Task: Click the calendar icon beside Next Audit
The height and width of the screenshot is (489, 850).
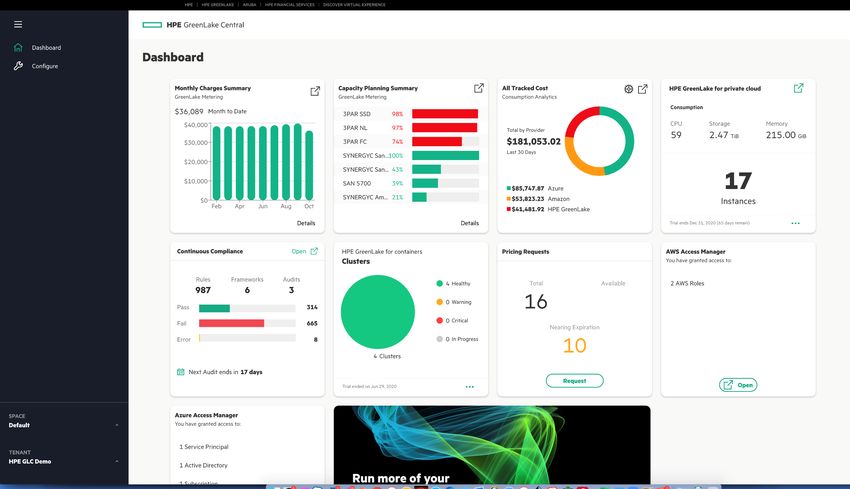Action: (x=181, y=372)
